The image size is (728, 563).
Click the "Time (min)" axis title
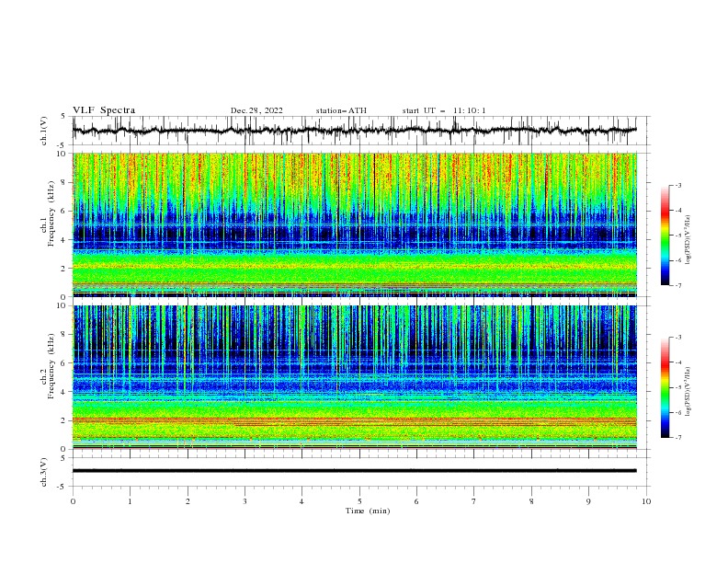368,511
